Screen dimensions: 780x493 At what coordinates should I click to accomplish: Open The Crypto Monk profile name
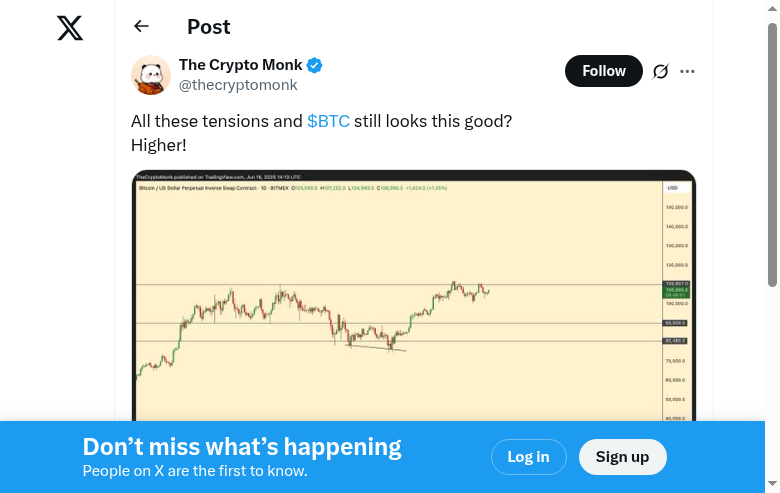pos(240,66)
